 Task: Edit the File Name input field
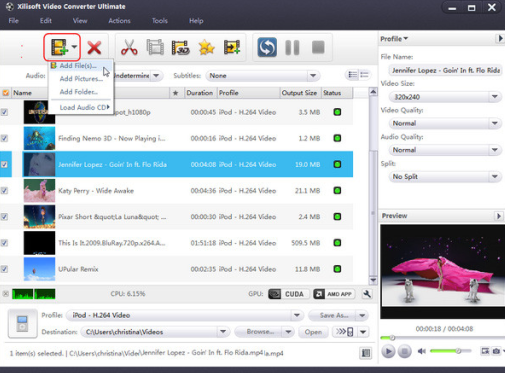tap(445, 70)
